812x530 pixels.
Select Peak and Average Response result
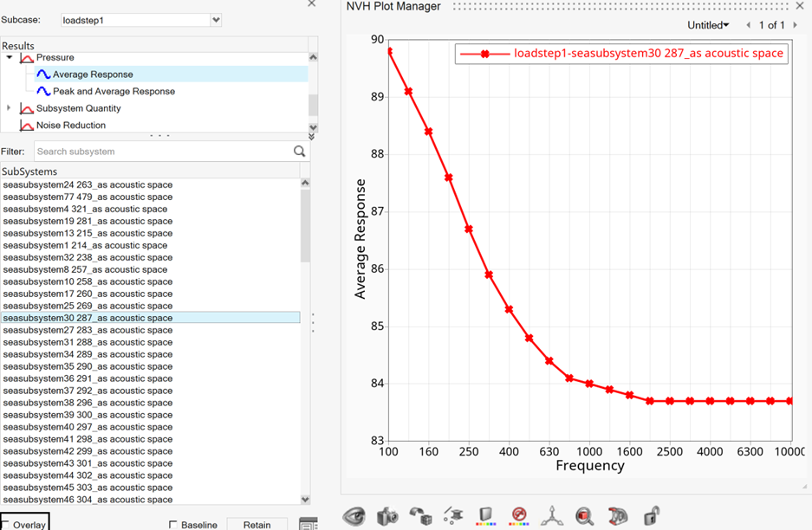(114, 91)
